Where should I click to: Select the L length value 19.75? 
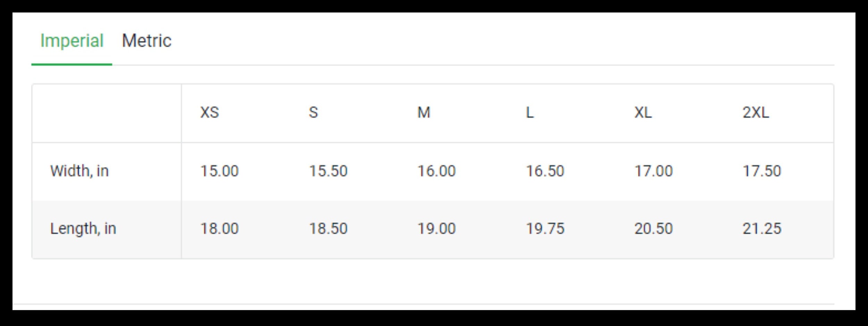(x=545, y=229)
